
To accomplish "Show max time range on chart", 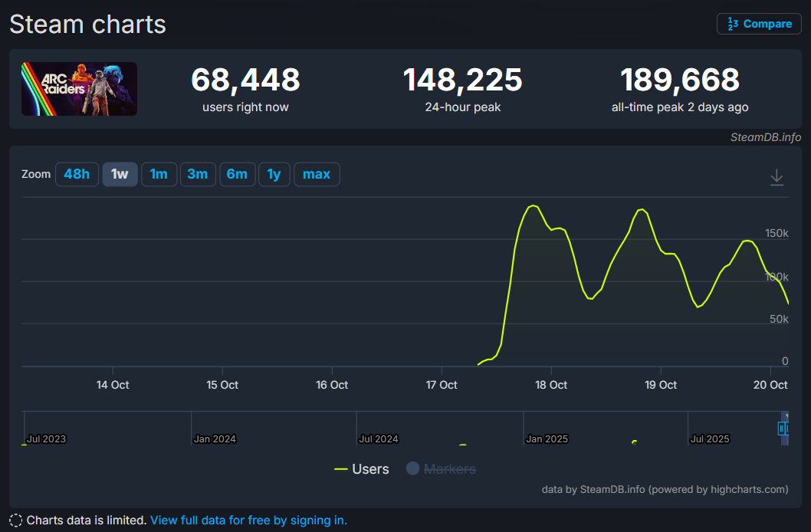I will click(x=317, y=174).
